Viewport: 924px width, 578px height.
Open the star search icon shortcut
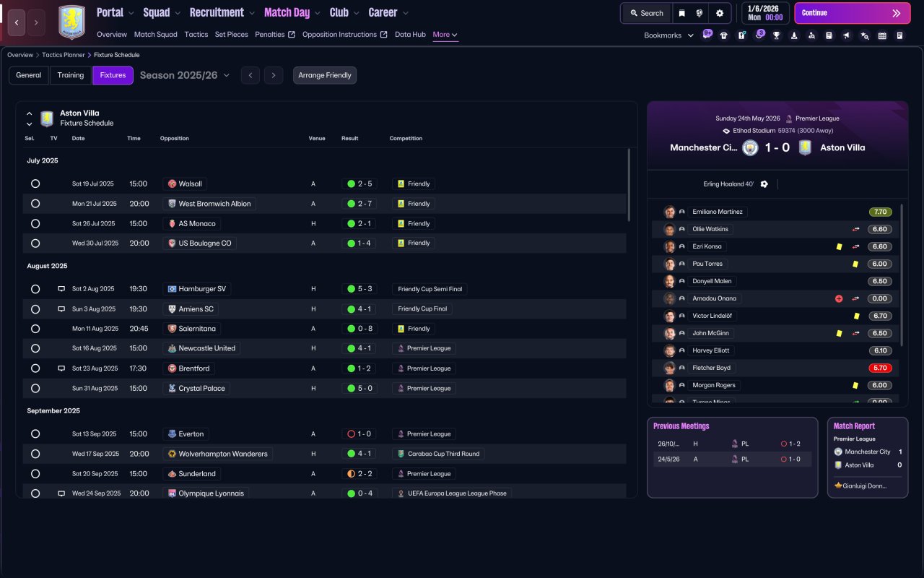coord(865,35)
